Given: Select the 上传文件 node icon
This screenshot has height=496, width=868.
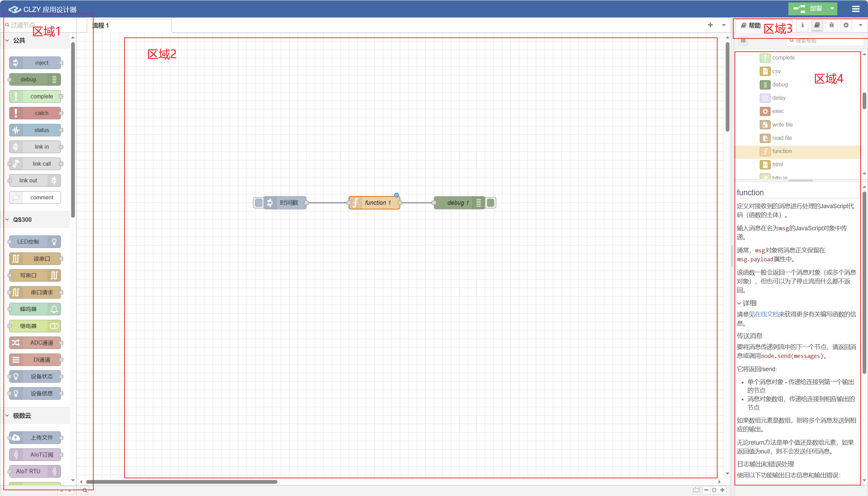Looking at the screenshot, I should (x=16, y=437).
